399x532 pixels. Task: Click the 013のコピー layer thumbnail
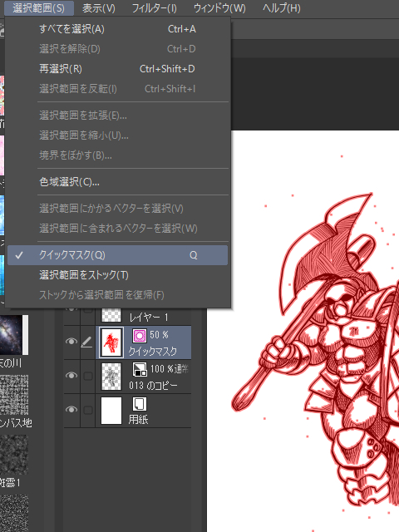point(111,377)
